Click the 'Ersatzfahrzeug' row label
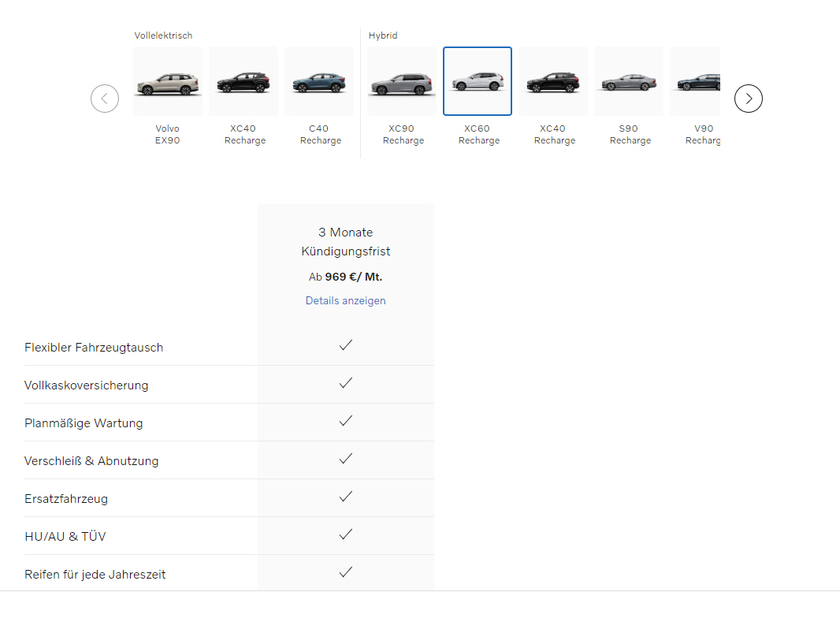 66,499
